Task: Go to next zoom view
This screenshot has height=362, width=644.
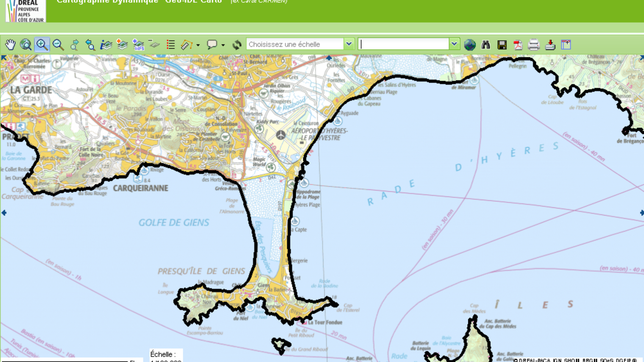Action: coord(74,45)
